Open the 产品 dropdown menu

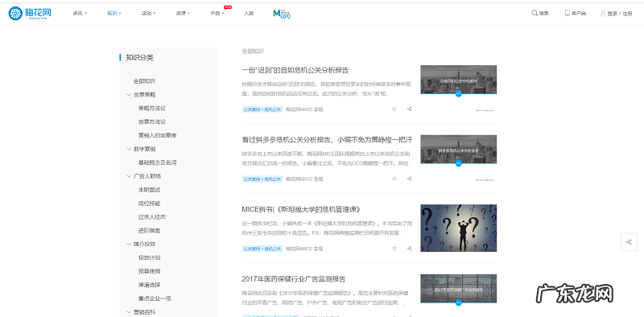217,13
